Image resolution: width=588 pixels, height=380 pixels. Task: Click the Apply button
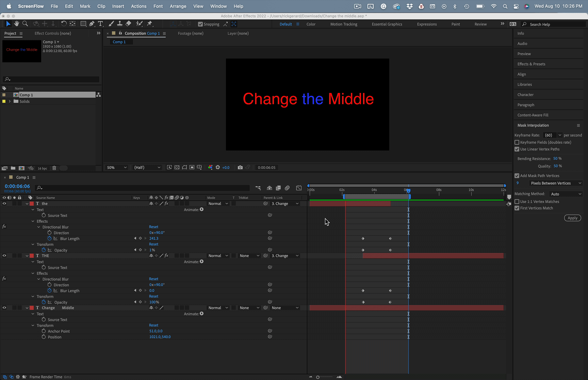click(x=572, y=218)
